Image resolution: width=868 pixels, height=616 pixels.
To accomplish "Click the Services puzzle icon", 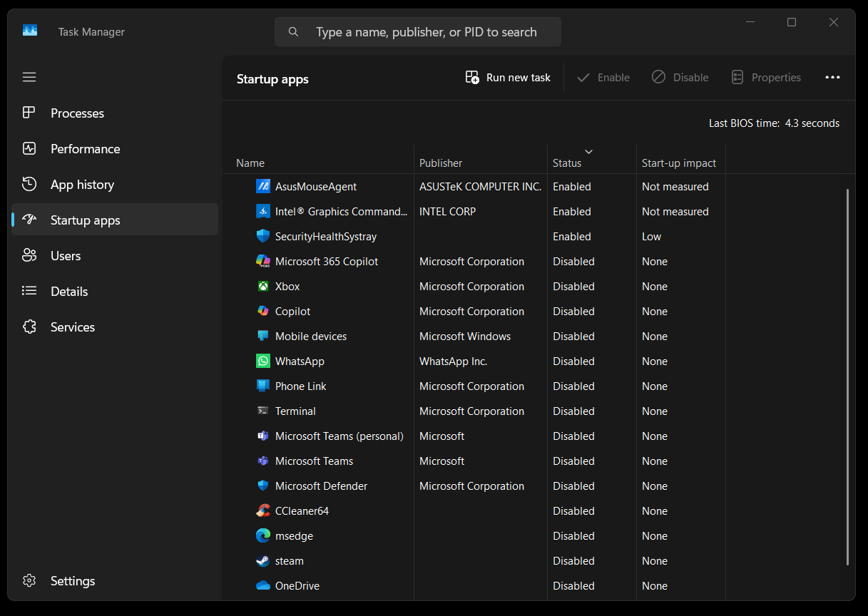I will coord(29,327).
